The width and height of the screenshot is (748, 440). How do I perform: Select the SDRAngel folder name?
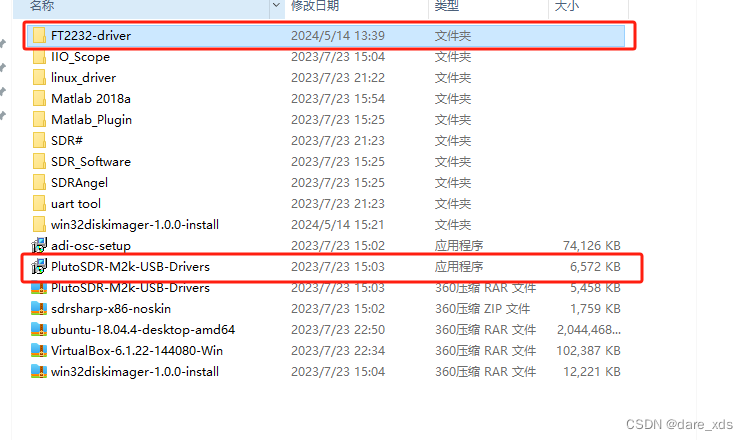point(79,183)
